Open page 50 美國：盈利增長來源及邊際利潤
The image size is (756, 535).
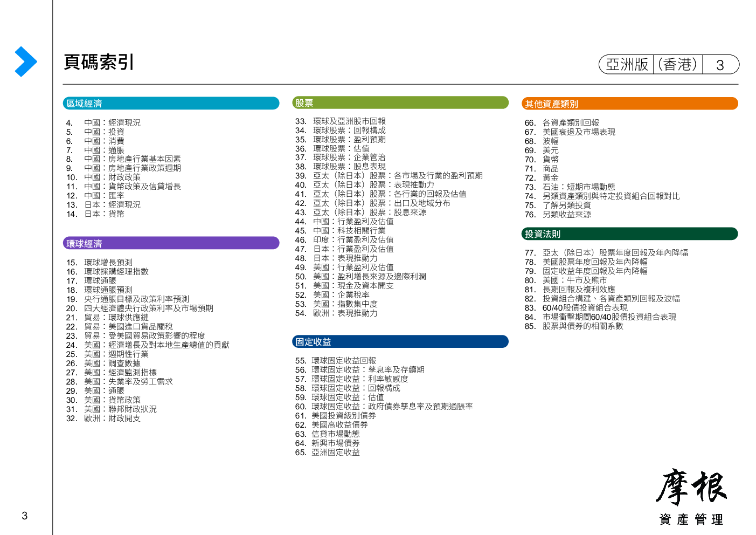[x=360, y=277]
